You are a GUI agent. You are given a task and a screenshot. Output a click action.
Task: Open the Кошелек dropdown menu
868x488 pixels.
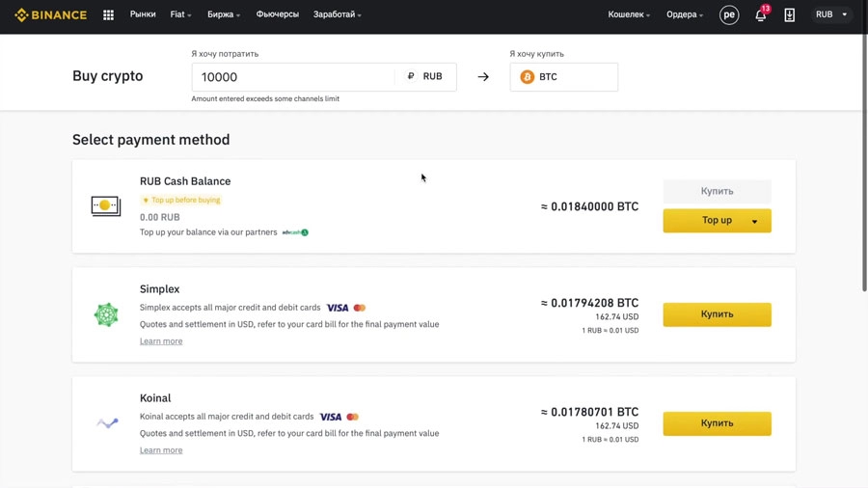click(629, 14)
